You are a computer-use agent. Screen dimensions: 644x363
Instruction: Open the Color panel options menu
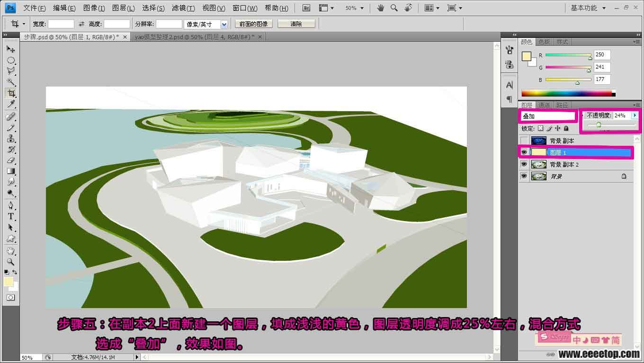click(636, 42)
